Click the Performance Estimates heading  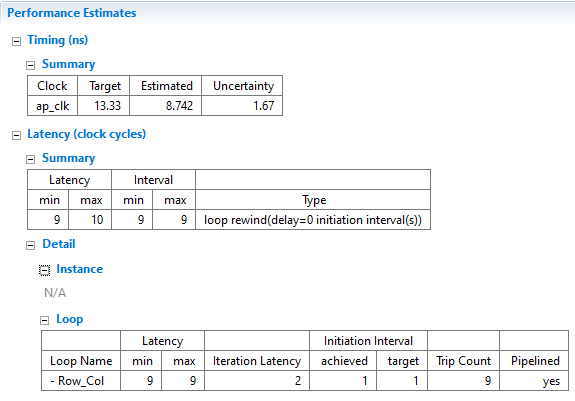click(72, 13)
